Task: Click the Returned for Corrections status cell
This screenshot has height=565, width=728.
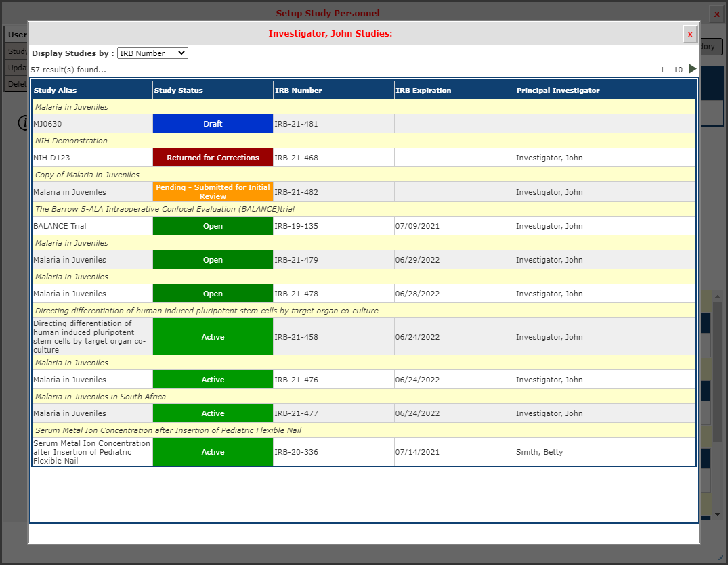Action: click(213, 158)
